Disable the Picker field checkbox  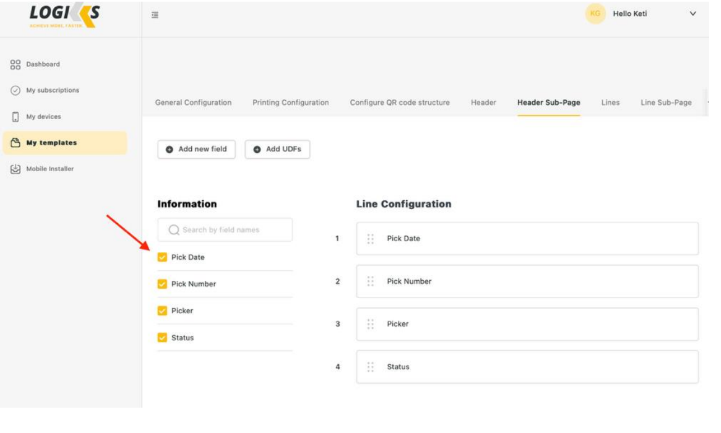coord(163,311)
